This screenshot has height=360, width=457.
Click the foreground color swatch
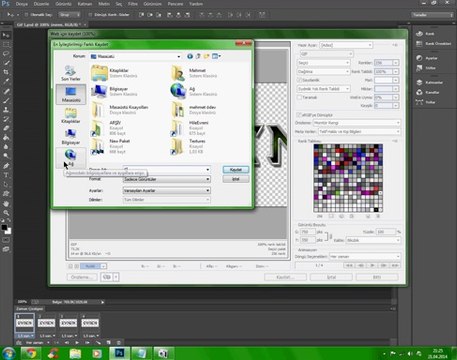(4, 227)
